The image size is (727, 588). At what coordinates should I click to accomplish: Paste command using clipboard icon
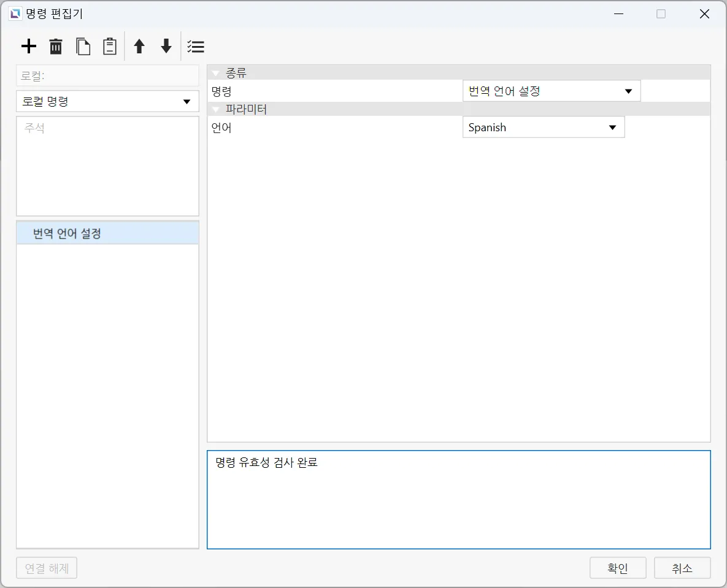click(x=109, y=47)
